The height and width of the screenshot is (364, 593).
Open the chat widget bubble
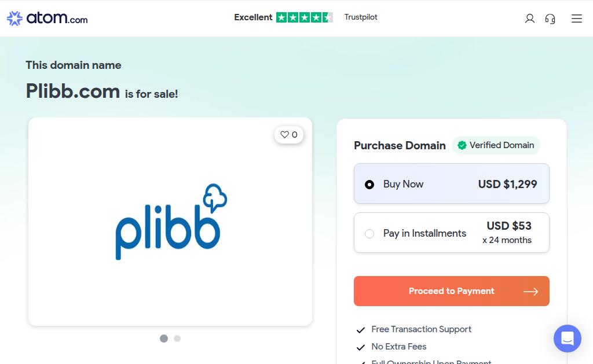tap(568, 339)
